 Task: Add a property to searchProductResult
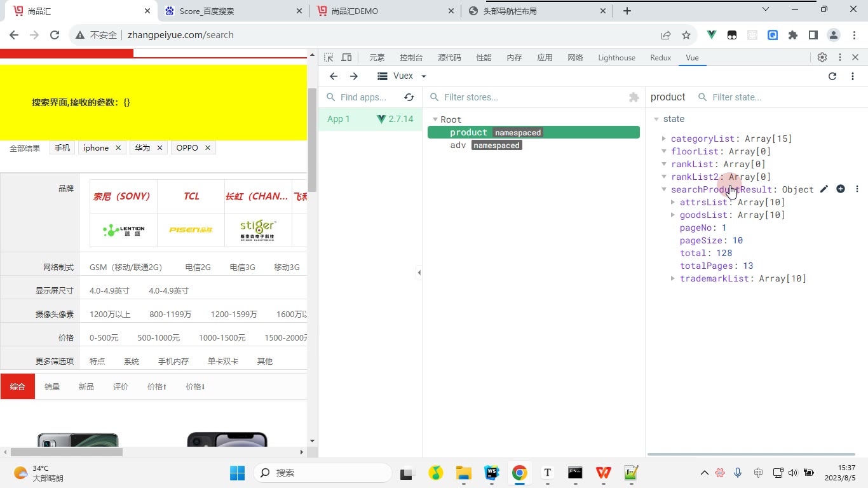tap(841, 189)
